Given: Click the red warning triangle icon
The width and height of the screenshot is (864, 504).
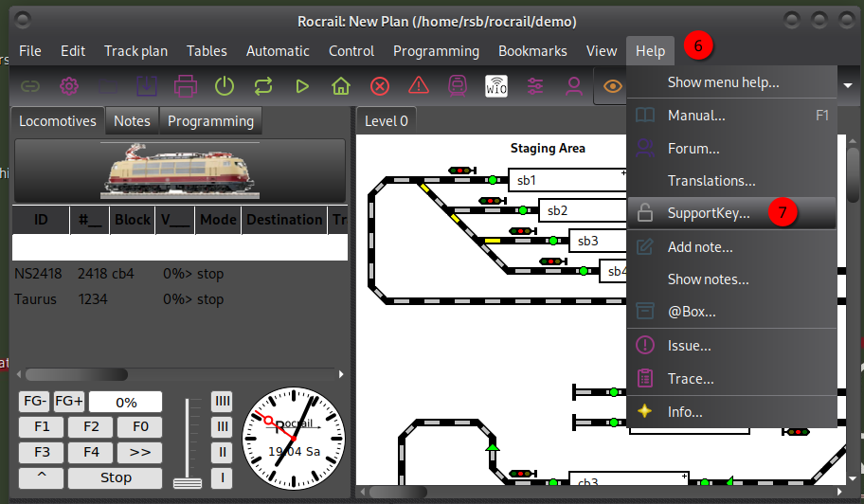Looking at the screenshot, I should (x=419, y=87).
